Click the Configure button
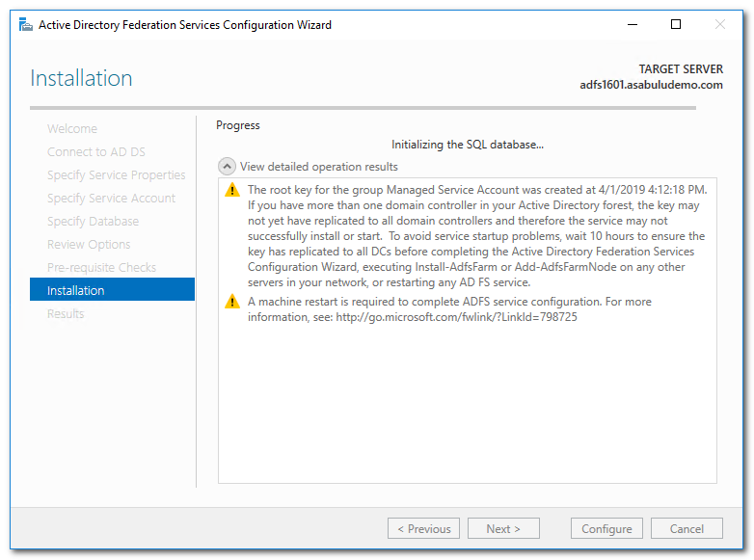The height and width of the screenshot is (560, 754). [x=606, y=529]
